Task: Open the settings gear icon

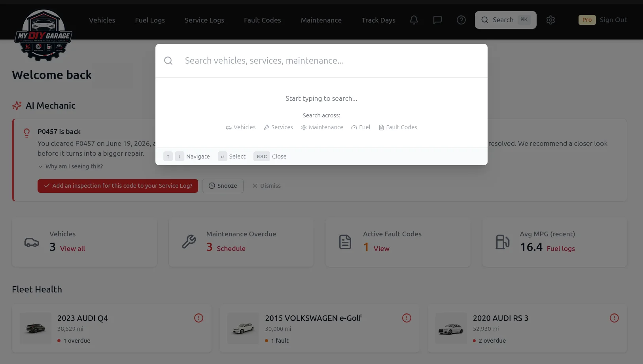Action: pyautogui.click(x=550, y=20)
